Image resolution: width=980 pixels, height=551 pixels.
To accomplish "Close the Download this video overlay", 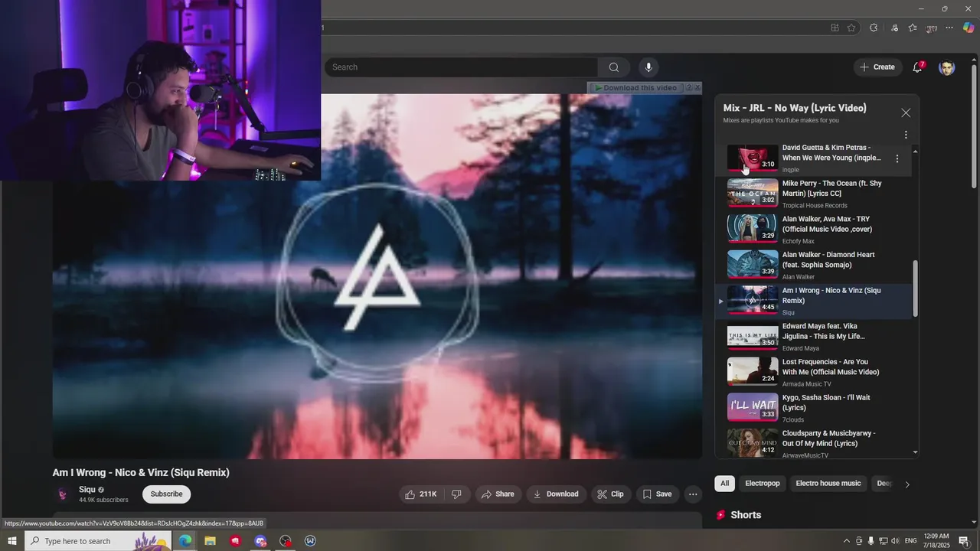I will (x=697, y=88).
